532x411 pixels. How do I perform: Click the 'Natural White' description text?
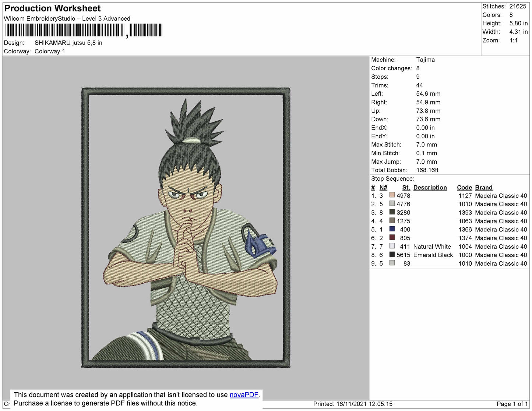432,247
